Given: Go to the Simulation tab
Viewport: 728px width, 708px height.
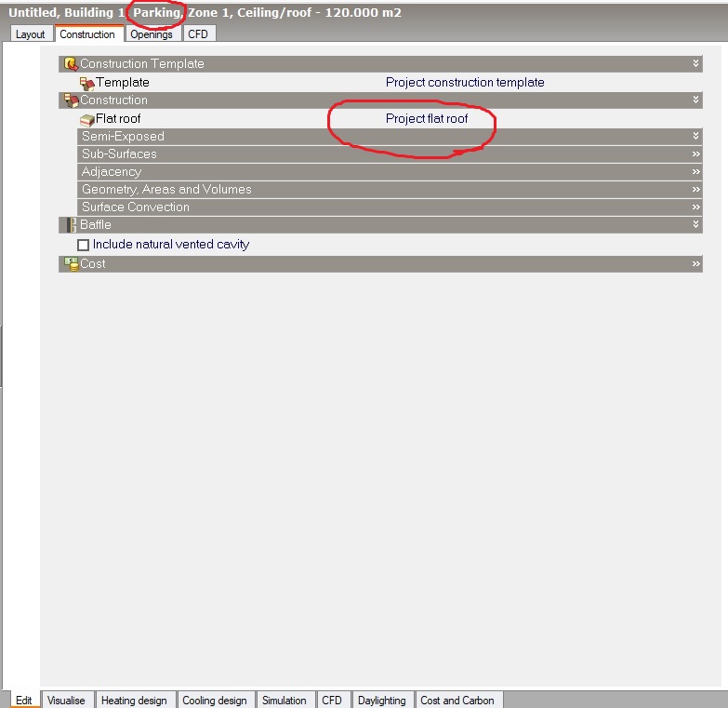Looking at the screenshot, I should click(x=285, y=701).
